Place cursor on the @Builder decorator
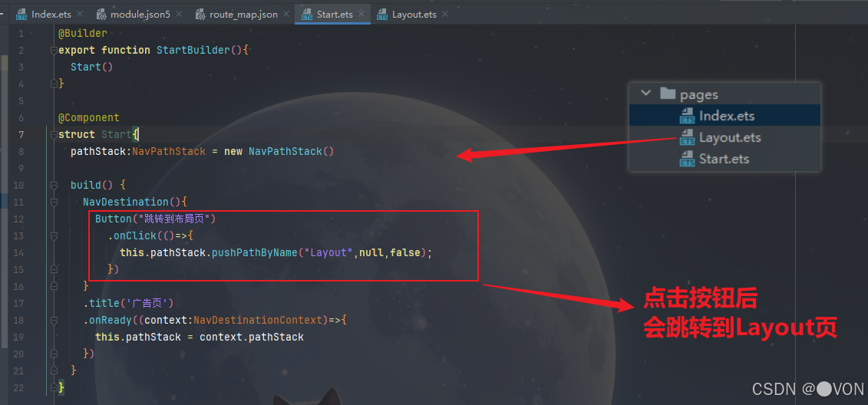868x405 pixels. [x=82, y=33]
